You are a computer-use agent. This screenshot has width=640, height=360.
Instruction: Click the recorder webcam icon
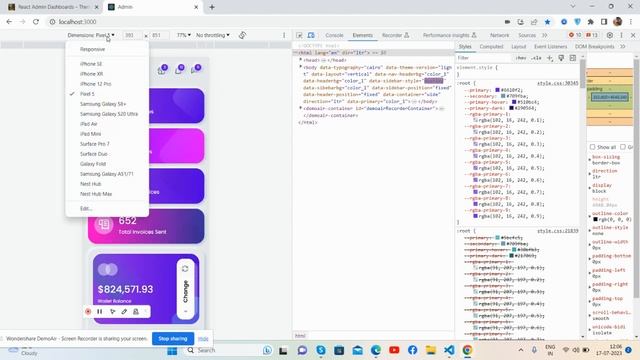136,311
